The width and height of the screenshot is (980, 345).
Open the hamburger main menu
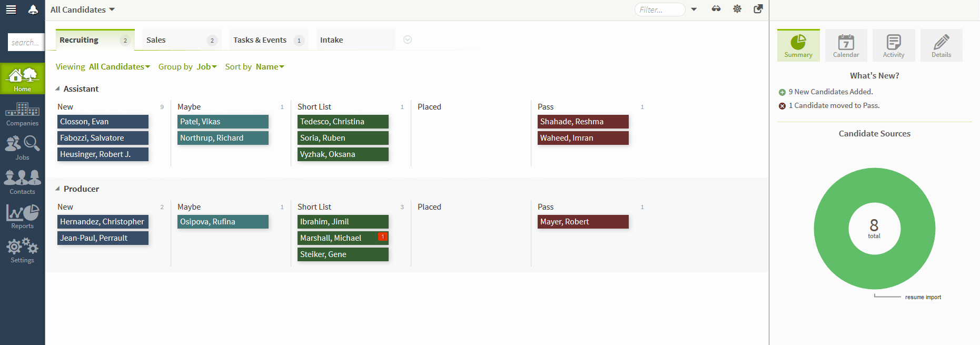point(11,9)
